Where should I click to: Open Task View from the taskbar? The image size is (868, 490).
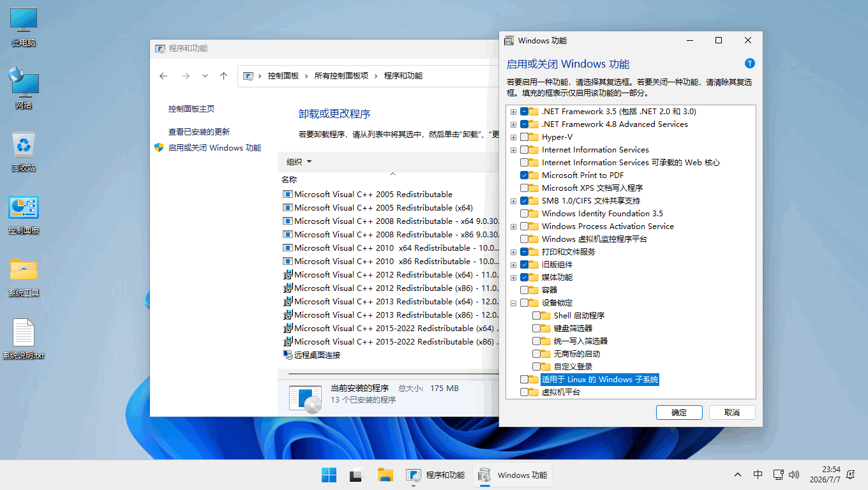tap(356, 475)
